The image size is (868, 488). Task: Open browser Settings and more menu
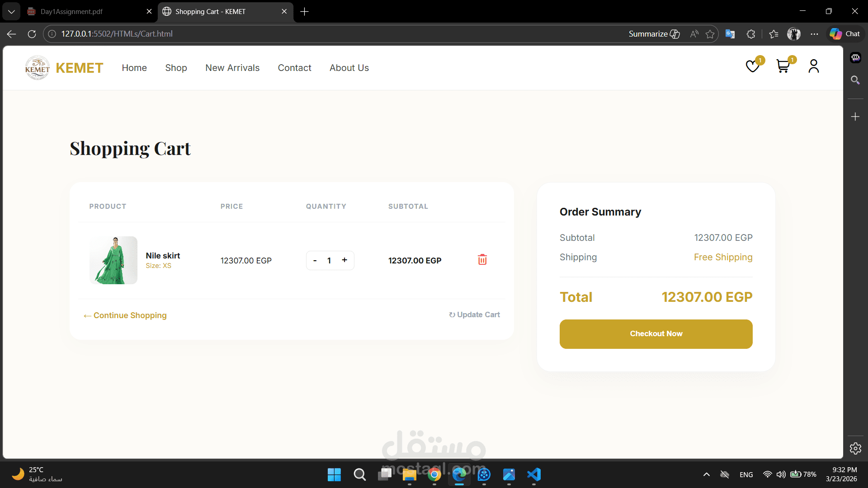[x=814, y=34]
